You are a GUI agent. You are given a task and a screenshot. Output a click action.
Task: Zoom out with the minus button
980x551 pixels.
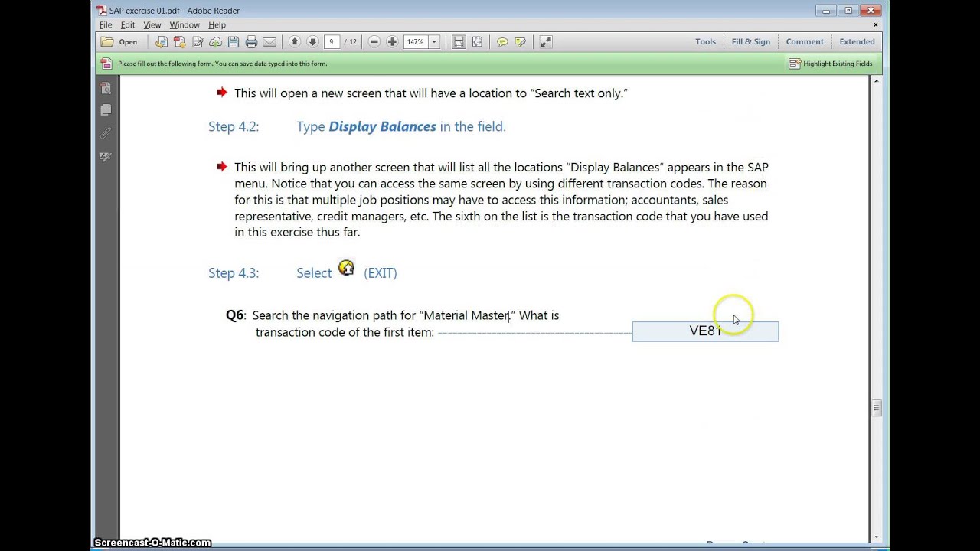coord(374,42)
